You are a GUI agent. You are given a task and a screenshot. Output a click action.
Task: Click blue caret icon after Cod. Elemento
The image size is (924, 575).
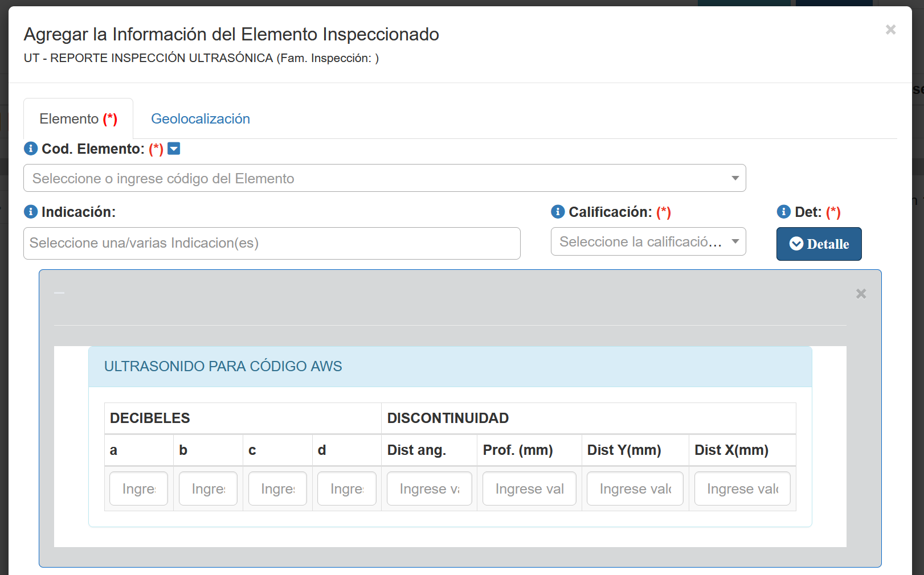click(174, 149)
